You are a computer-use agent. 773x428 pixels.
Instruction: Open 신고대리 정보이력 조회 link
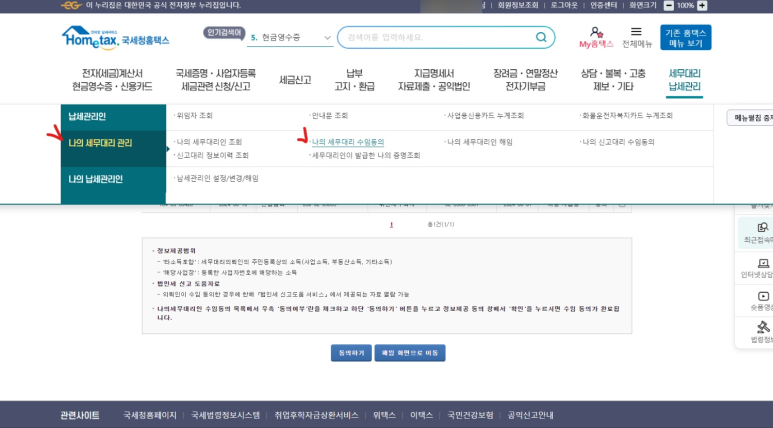(212, 155)
